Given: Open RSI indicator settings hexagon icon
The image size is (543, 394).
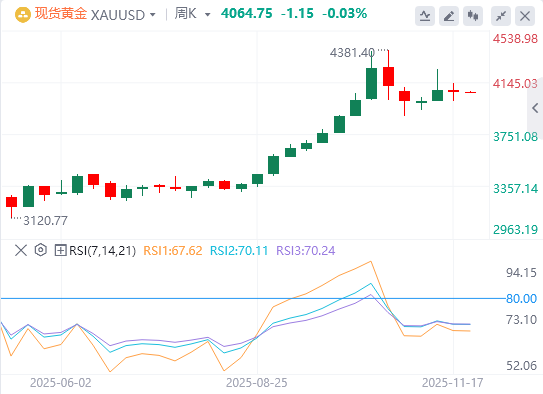Looking at the screenshot, I should (41, 250).
